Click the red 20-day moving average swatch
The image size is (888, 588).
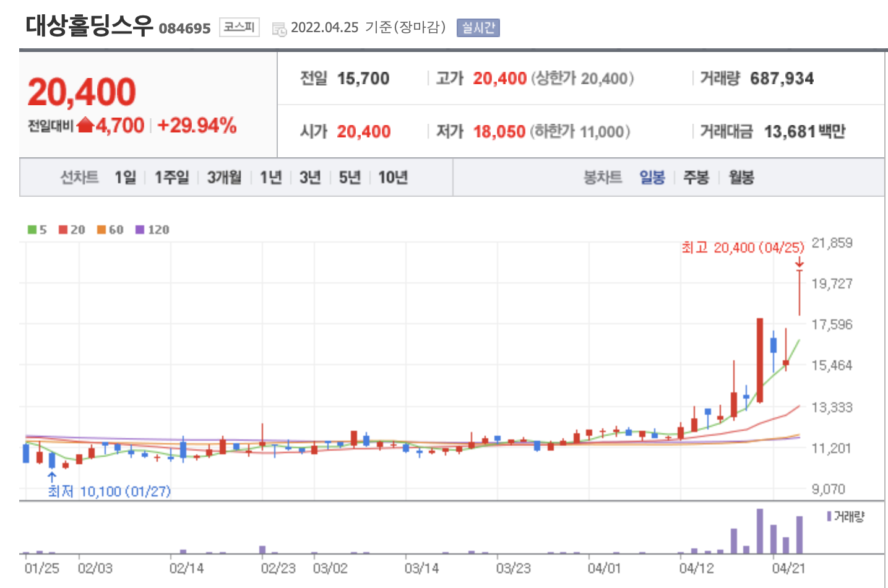tap(63, 230)
